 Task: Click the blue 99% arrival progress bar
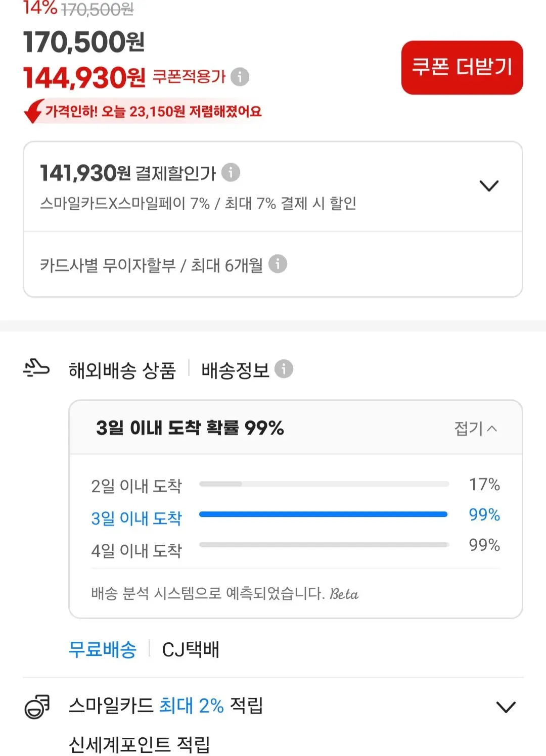tap(324, 514)
